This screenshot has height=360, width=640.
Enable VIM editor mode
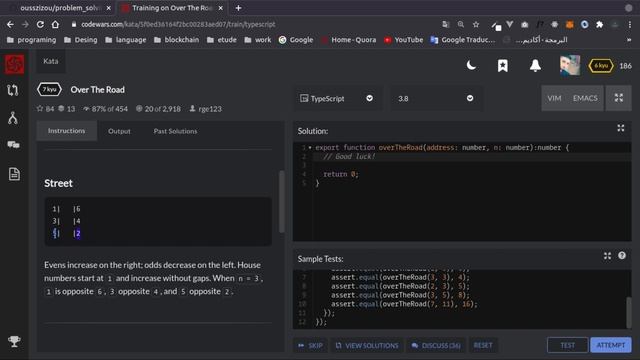[x=554, y=98]
